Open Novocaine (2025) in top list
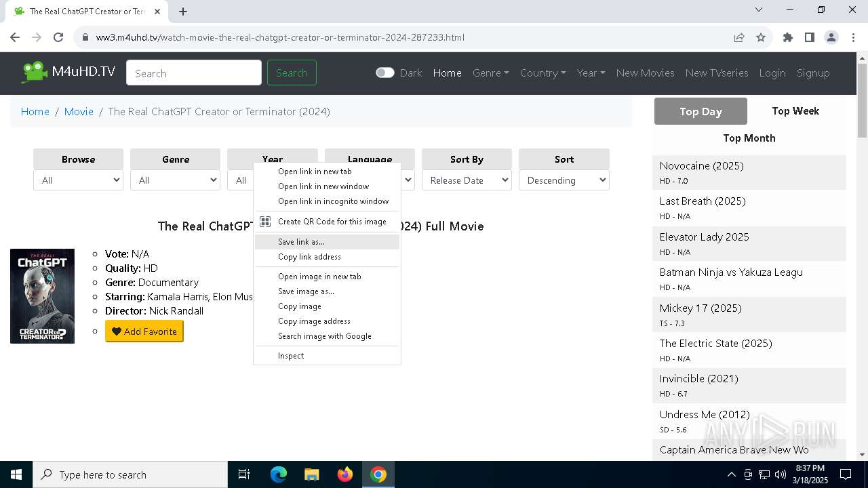The height and width of the screenshot is (488, 868). pos(701,166)
